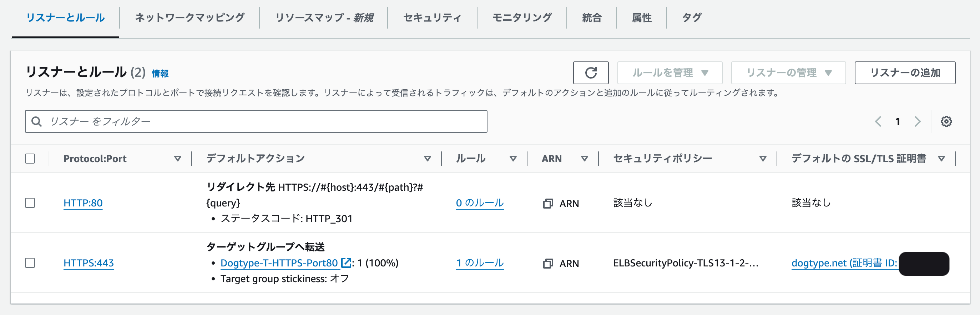980x315 pixels.
Task: Go to next page of listeners
Action: coord(918,121)
